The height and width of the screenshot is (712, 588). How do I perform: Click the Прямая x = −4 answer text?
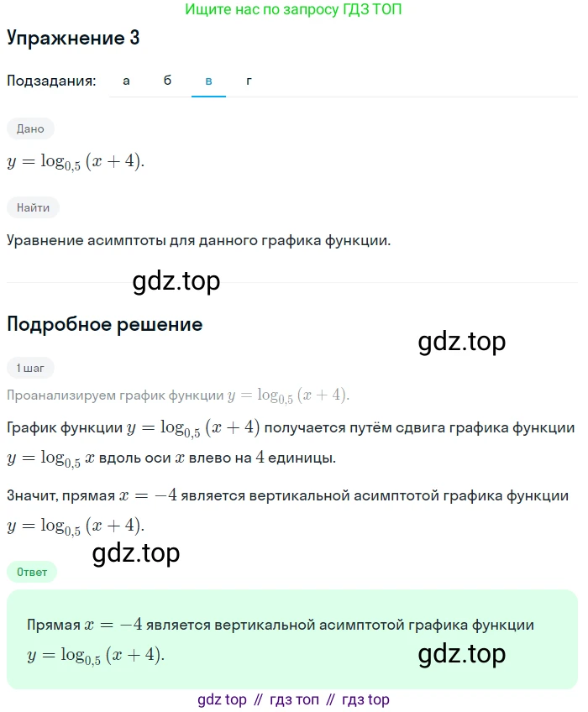pyautogui.click(x=281, y=640)
